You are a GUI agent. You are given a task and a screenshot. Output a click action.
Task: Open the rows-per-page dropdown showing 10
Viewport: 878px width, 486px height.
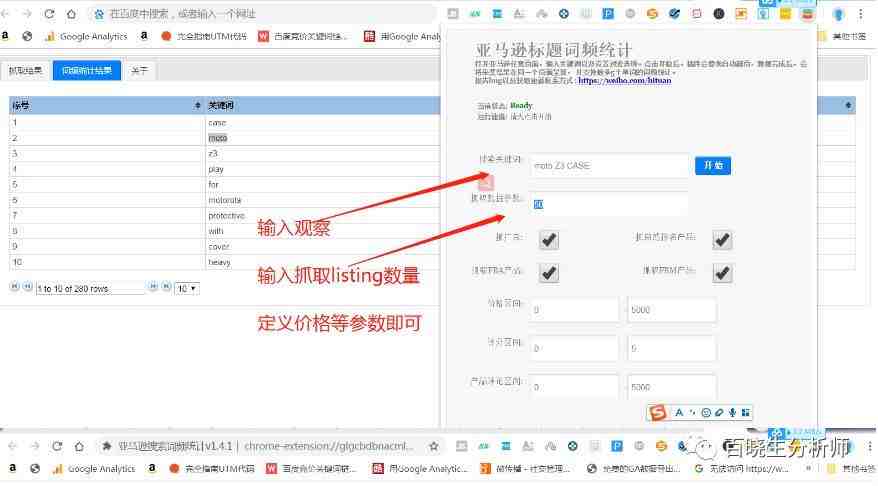[x=186, y=288]
